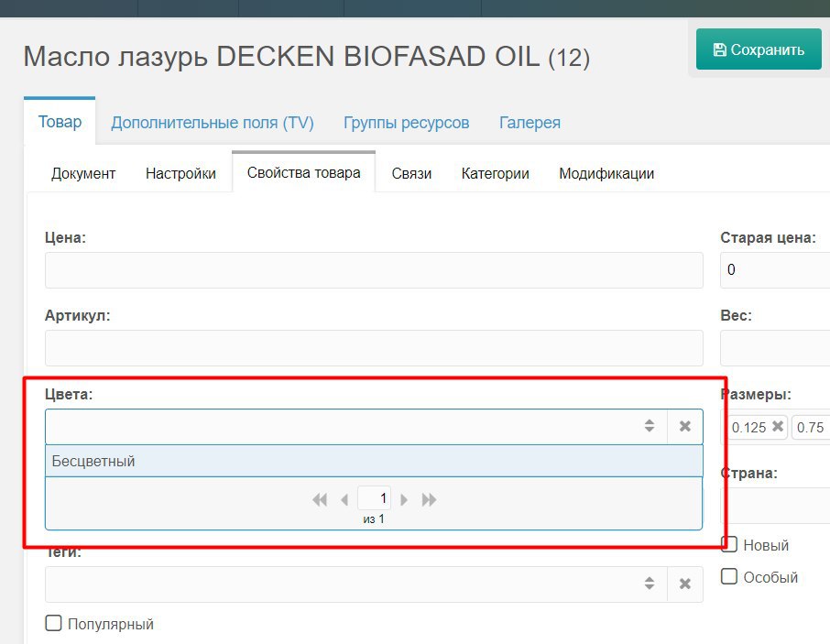This screenshot has height=644, width=830.
Task: Open the Документ sub-tab
Action: pos(83,173)
